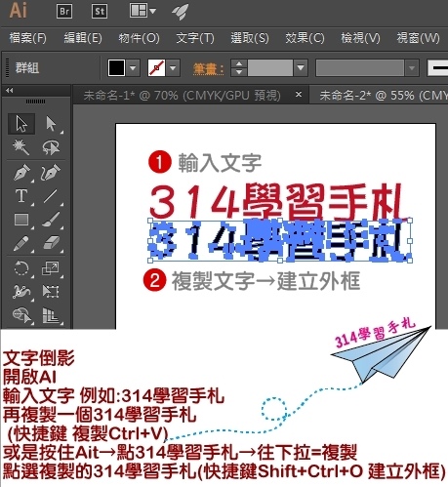The image size is (448, 487).
Task: Select the Selection tool (black arrow)
Action: (21, 124)
